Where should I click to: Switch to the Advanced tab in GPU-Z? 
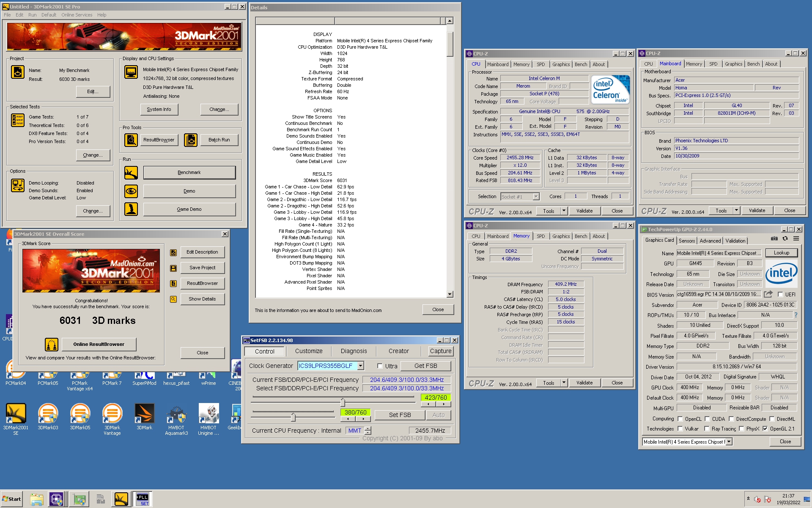(x=710, y=241)
